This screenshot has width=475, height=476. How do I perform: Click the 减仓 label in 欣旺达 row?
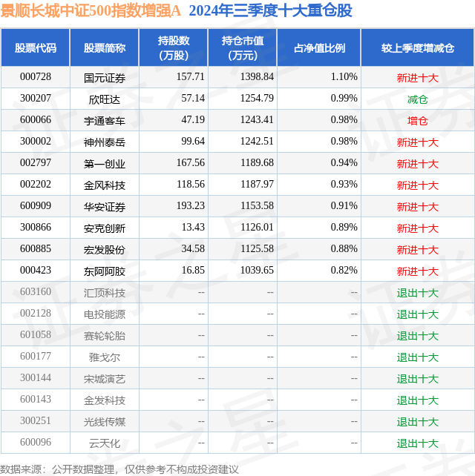(418, 99)
